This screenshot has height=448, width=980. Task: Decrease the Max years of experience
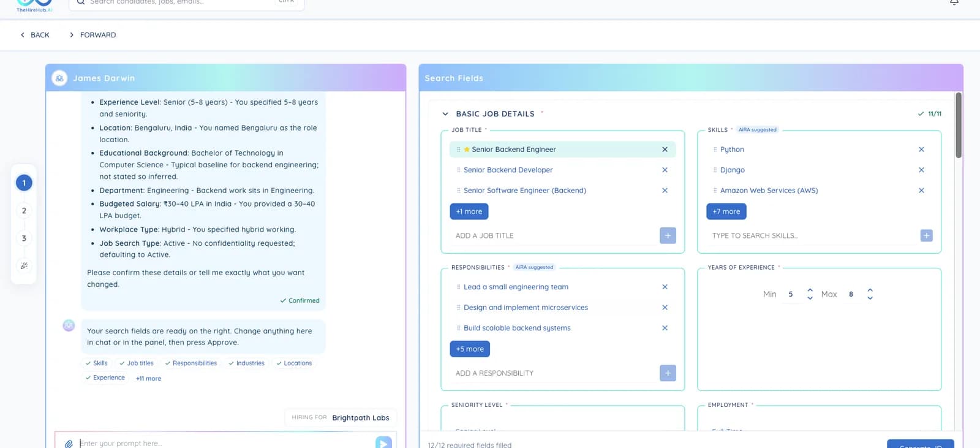(x=870, y=298)
